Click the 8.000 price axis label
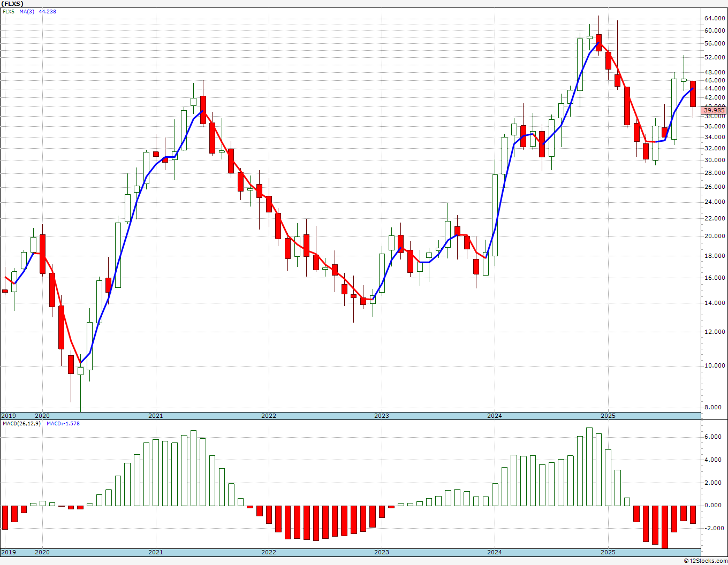728x565 pixels. coord(715,407)
